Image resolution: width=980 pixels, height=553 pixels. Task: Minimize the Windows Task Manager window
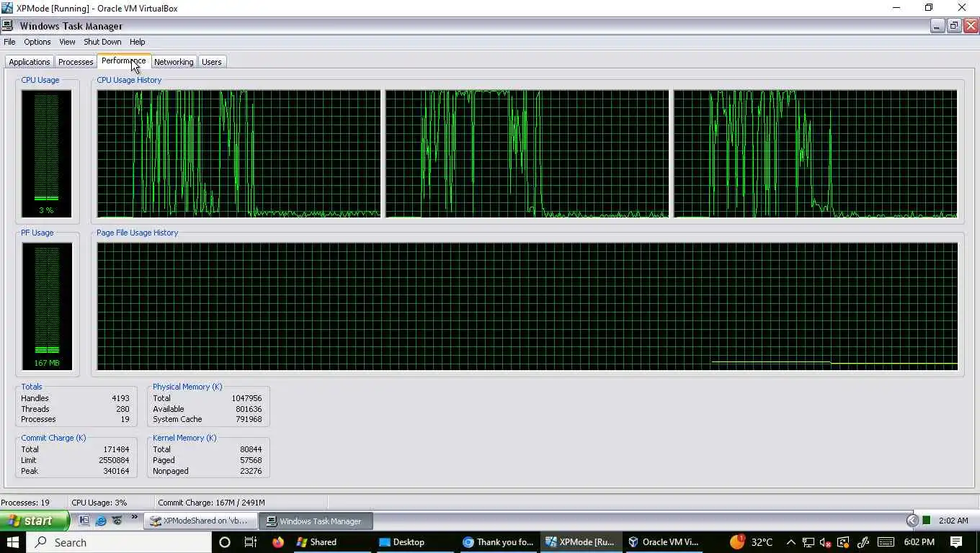pos(937,26)
